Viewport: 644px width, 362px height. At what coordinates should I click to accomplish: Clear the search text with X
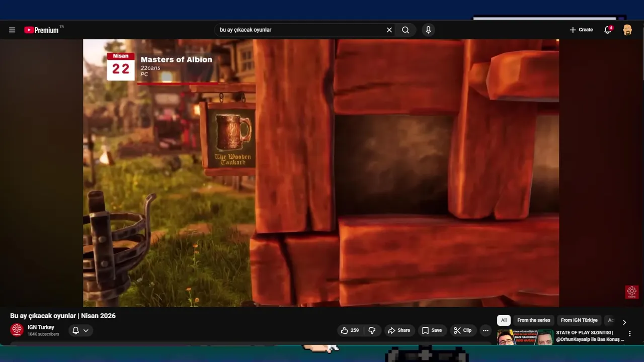tap(389, 30)
